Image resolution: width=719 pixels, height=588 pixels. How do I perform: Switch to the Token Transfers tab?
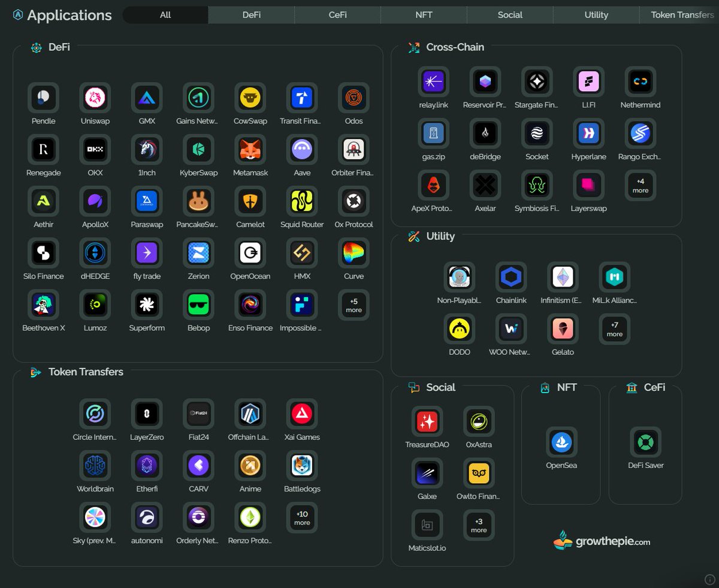point(679,15)
